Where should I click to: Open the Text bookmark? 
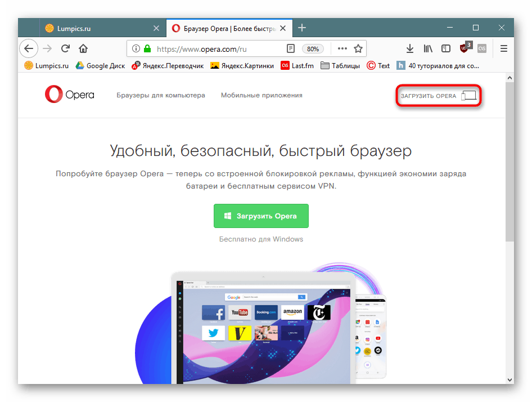378,65
